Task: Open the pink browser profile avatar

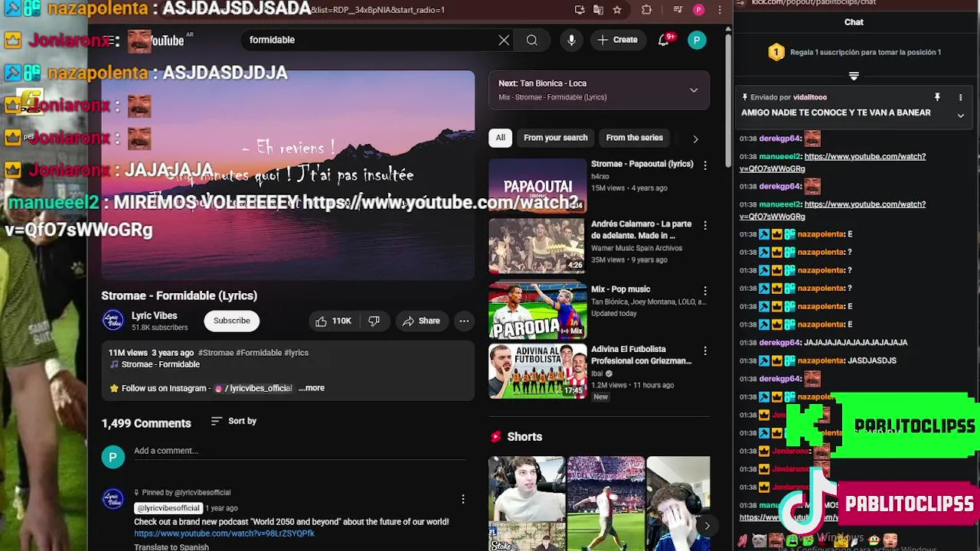Action: (698, 10)
